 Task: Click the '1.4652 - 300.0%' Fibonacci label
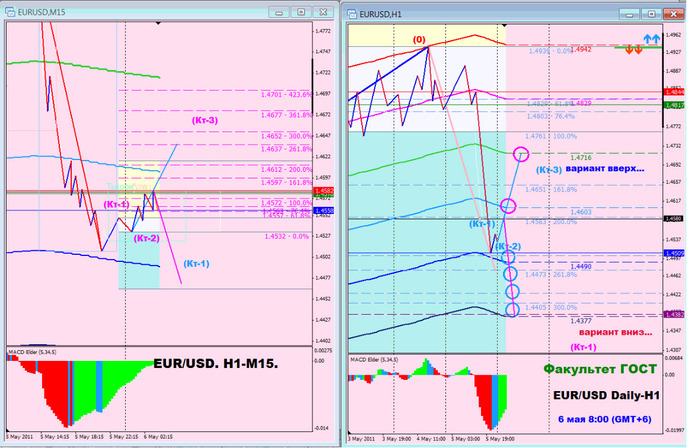[286, 136]
